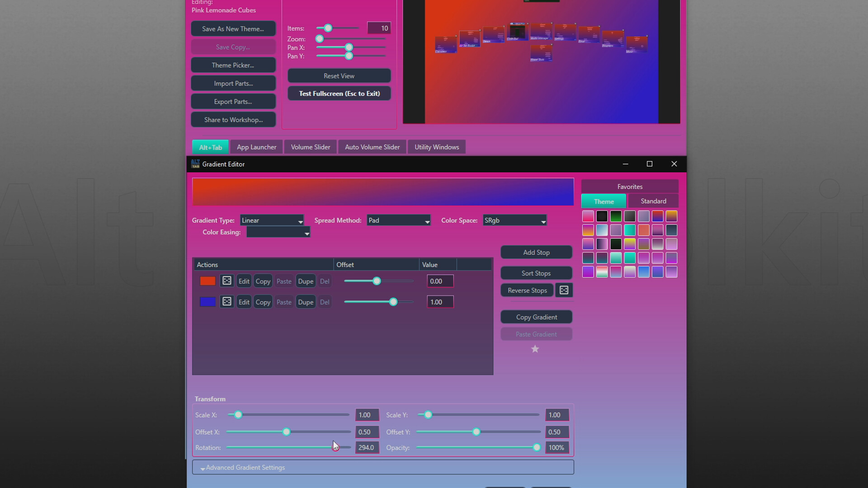Delete the second gradient stop
The width and height of the screenshot is (868, 488).
coord(325,301)
